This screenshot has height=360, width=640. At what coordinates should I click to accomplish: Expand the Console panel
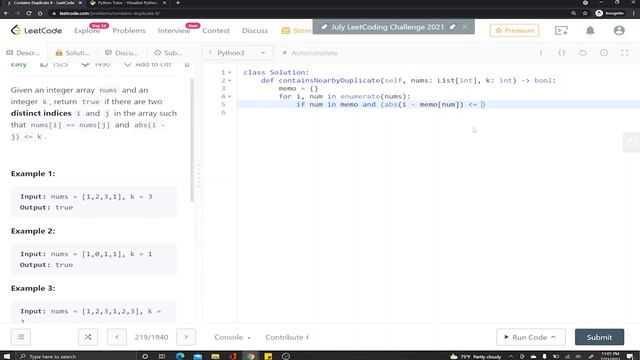tap(232, 337)
